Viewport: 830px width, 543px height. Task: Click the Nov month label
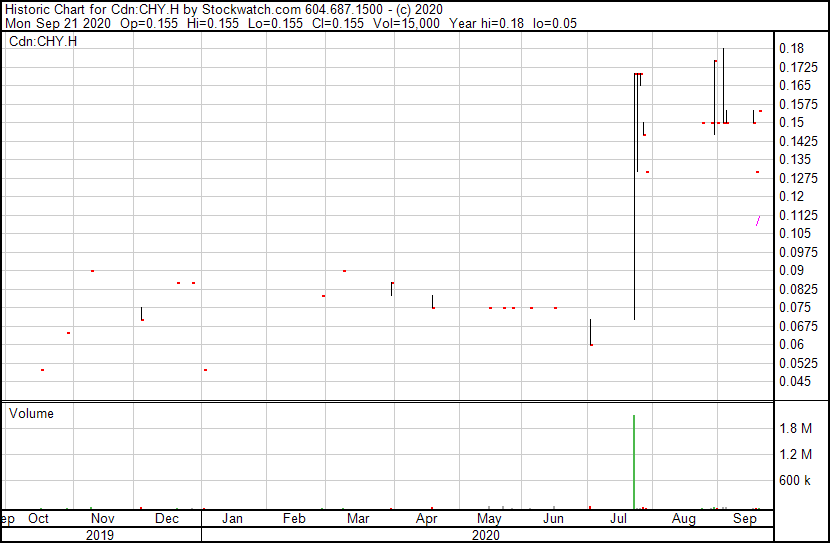103,519
